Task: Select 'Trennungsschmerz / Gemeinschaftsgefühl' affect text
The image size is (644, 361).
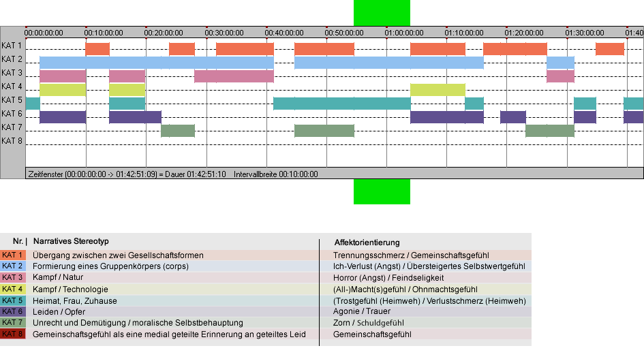Action: tap(411, 255)
